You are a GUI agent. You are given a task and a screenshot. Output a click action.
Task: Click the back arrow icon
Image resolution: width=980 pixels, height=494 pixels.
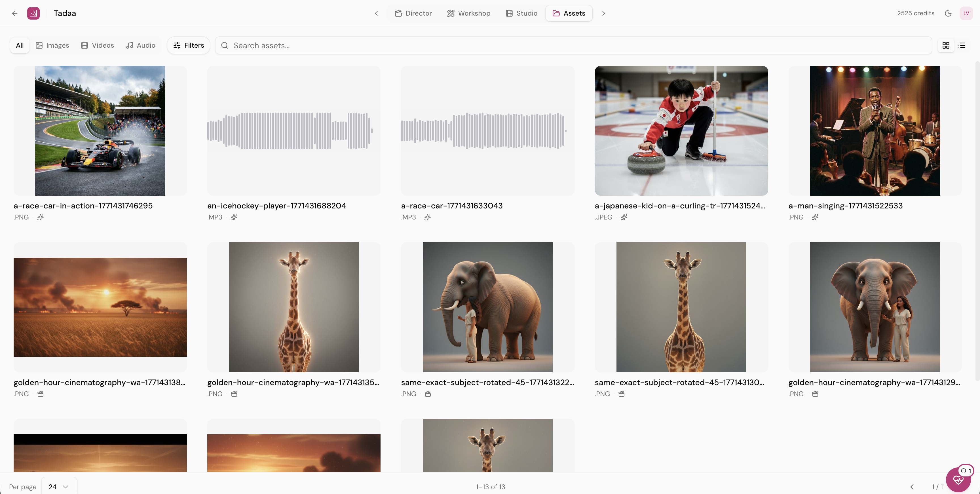(x=14, y=13)
